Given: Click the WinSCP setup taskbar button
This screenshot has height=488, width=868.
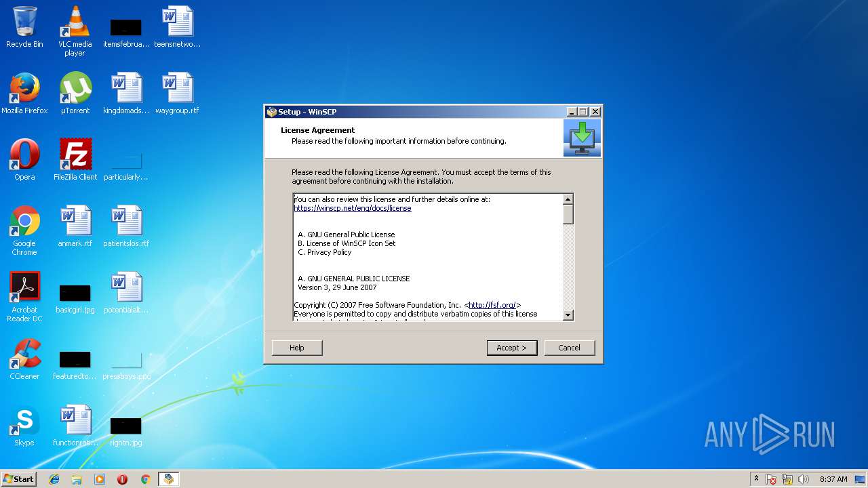Looking at the screenshot, I should (168, 479).
